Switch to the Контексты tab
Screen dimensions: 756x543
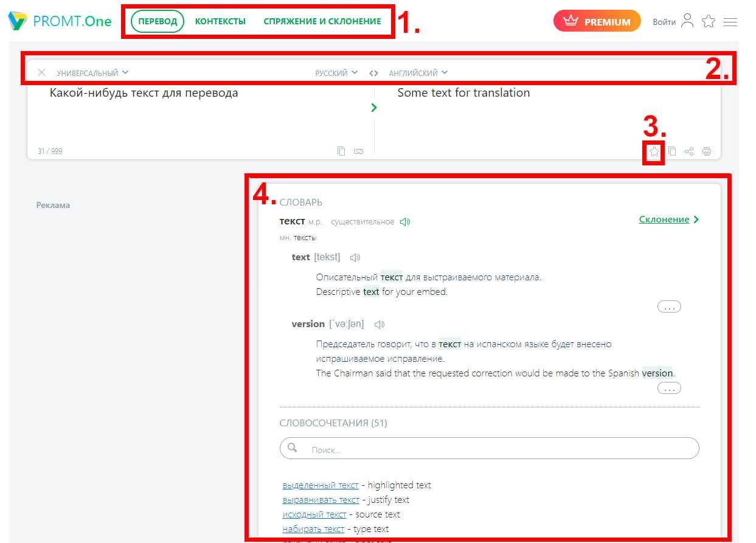tap(220, 21)
